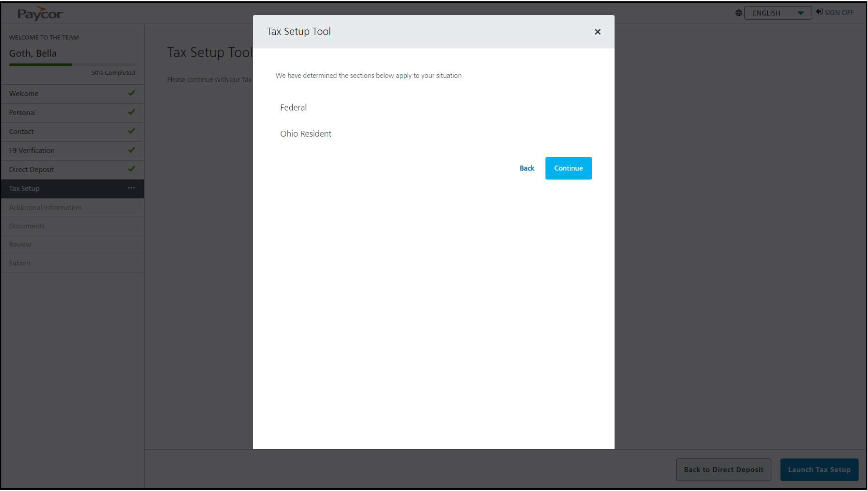Open the Additional Information step

point(45,207)
